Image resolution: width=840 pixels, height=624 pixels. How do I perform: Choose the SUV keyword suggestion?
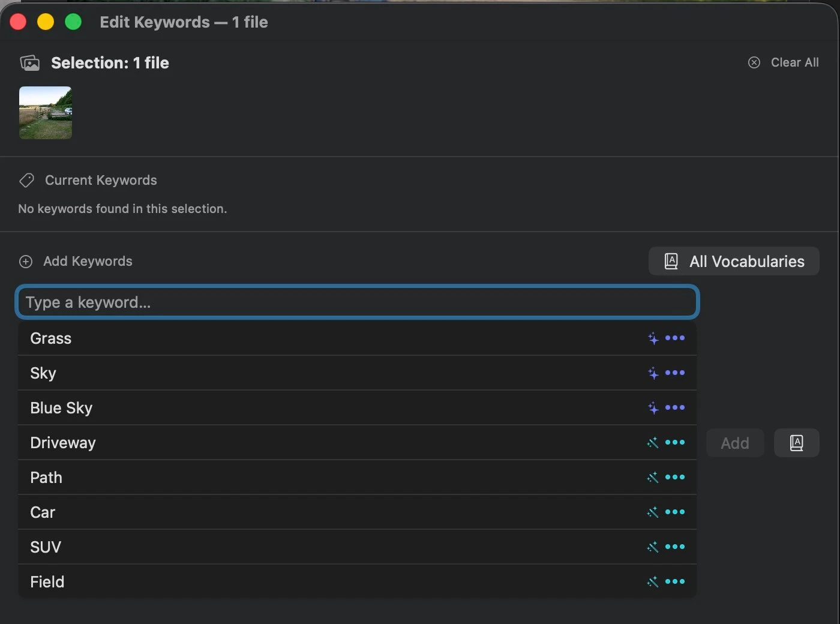[358, 547]
